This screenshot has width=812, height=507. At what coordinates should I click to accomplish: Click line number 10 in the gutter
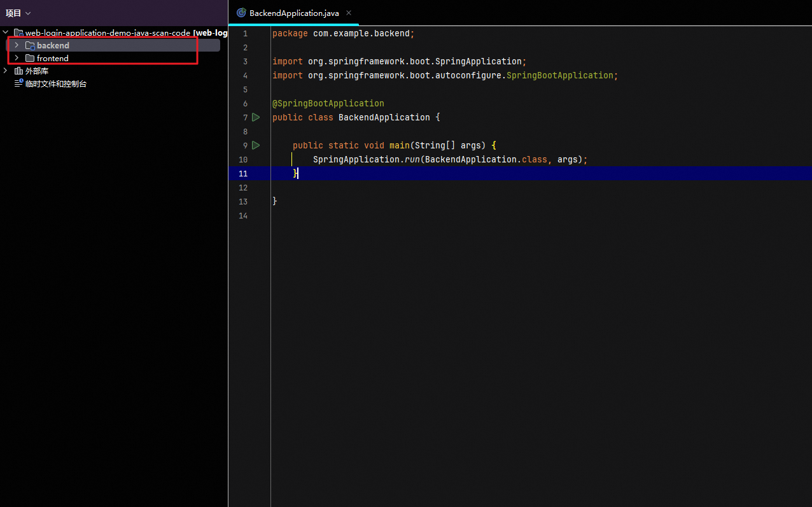(x=243, y=159)
